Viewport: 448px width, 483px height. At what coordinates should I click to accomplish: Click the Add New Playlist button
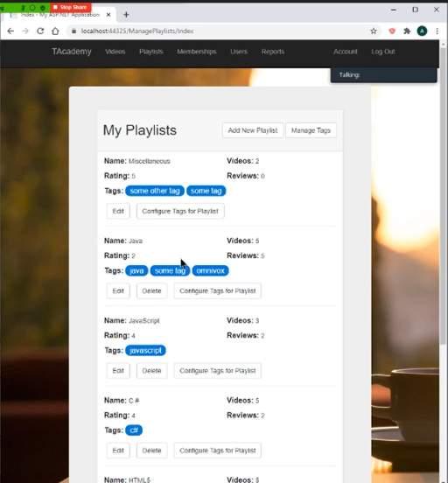(x=253, y=130)
